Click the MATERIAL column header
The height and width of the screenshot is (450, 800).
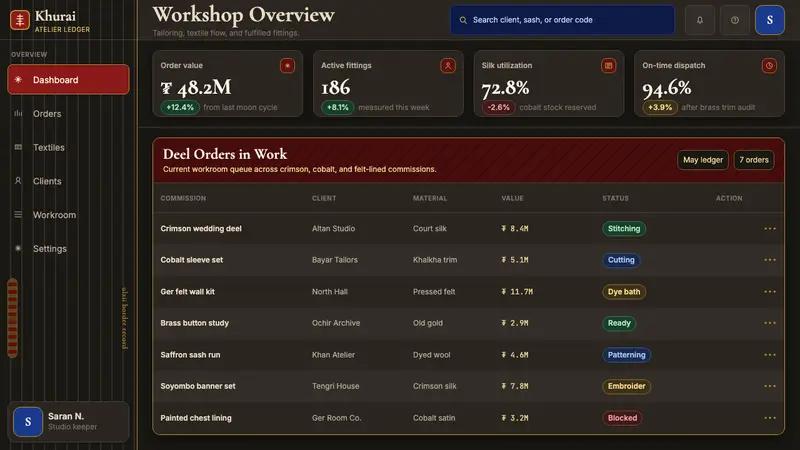[430, 198]
